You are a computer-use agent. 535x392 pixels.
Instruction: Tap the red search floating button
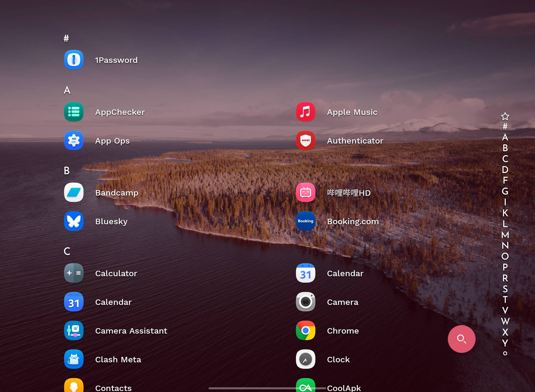[x=461, y=339]
